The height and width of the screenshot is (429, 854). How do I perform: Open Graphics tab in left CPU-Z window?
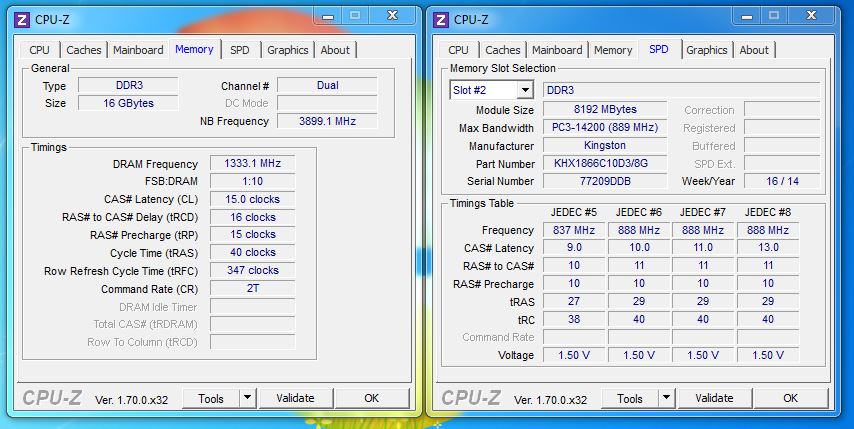point(288,50)
